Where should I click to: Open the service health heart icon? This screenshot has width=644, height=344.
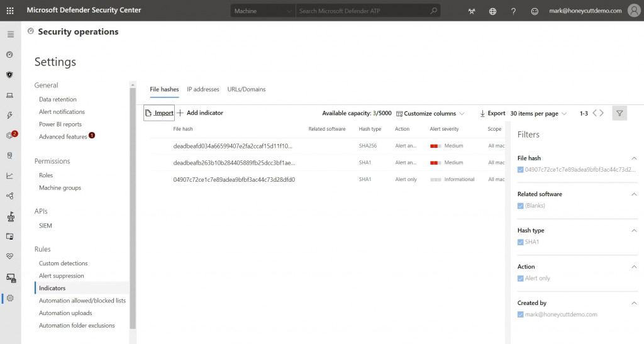10,256
